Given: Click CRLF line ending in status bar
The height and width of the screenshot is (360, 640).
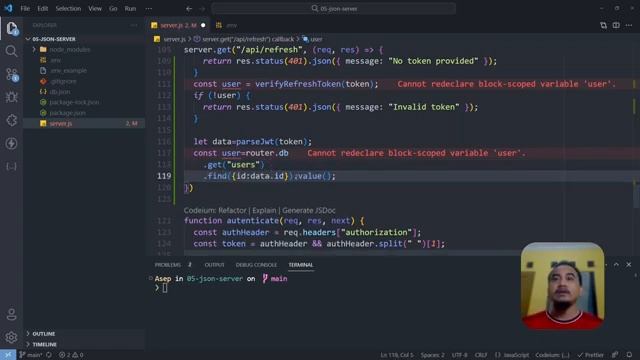Looking at the screenshot, I should [481, 355].
